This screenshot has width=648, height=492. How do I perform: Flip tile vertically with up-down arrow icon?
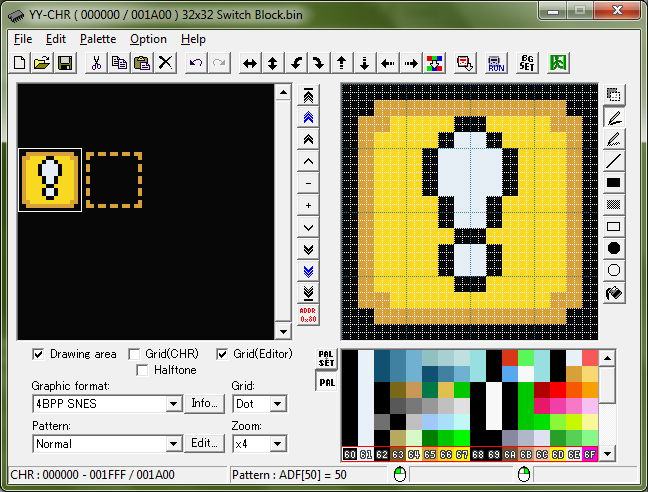273,63
